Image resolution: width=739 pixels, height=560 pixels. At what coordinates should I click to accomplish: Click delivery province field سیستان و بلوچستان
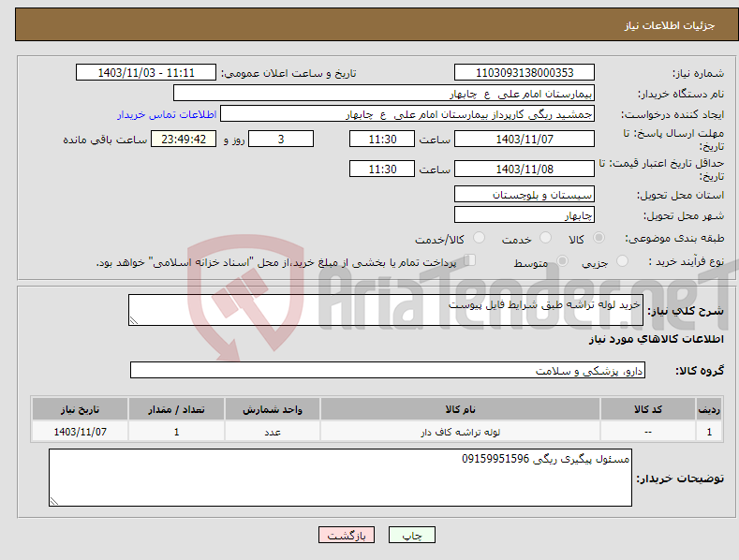click(x=525, y=194)
